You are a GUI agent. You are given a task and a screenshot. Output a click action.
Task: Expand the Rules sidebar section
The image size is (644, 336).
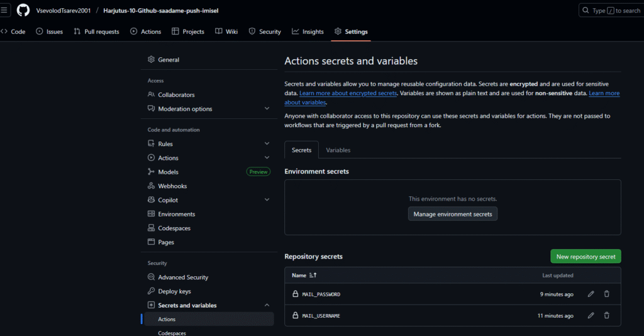[267, 144]
